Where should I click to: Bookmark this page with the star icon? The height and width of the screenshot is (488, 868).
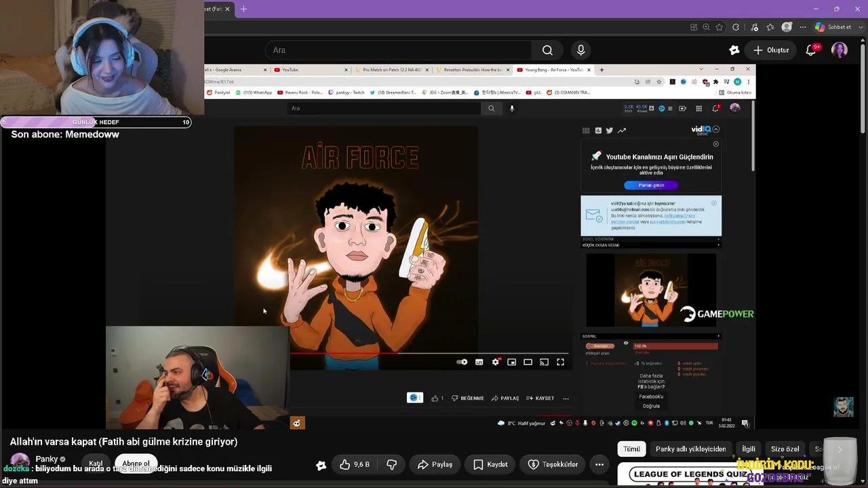(x=719, y=27)
